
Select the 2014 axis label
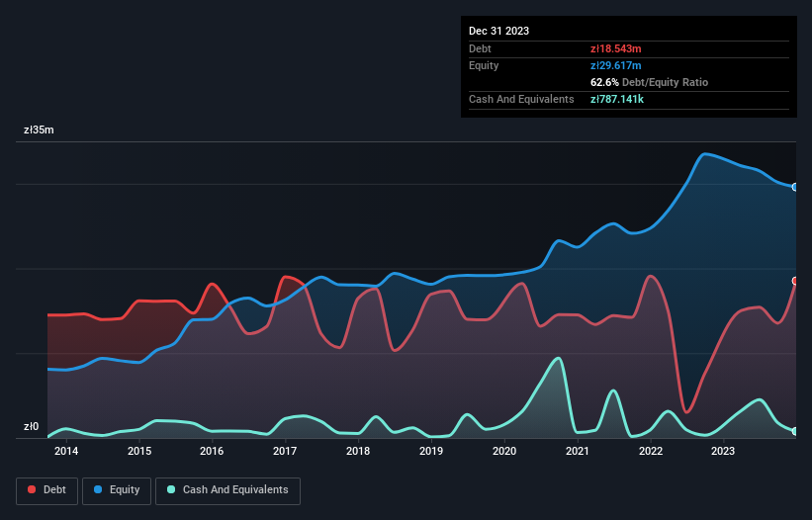(x=66, y=452)
